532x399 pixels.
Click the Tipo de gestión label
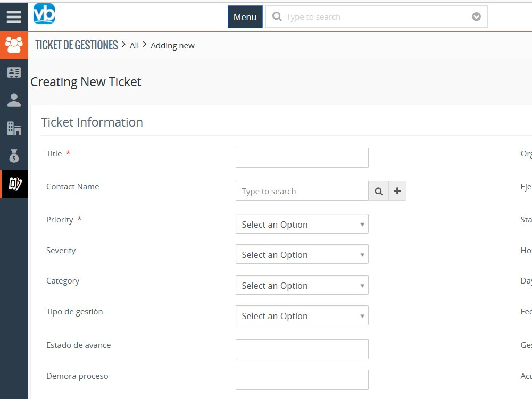74,312
